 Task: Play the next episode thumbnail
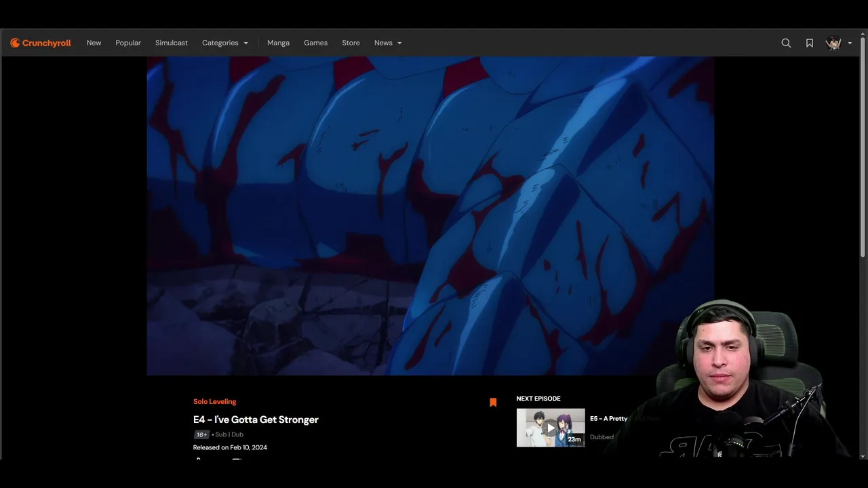click(x=551, y=428)
